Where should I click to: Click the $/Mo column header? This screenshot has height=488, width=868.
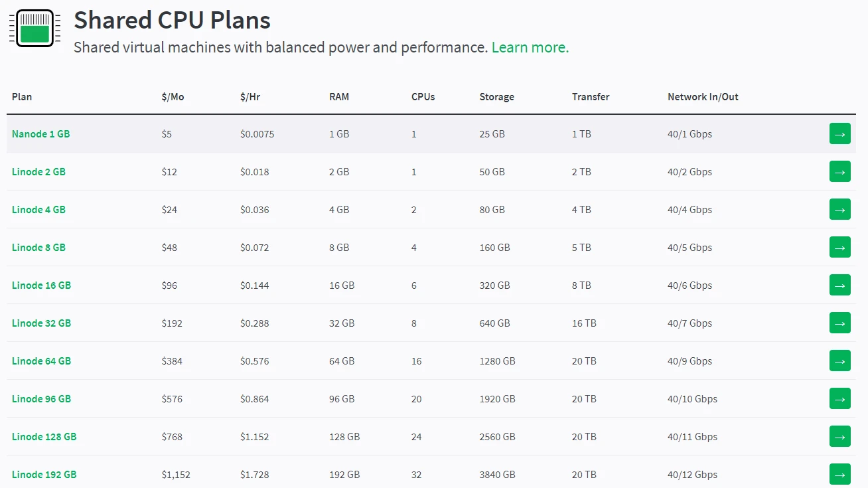173,97
